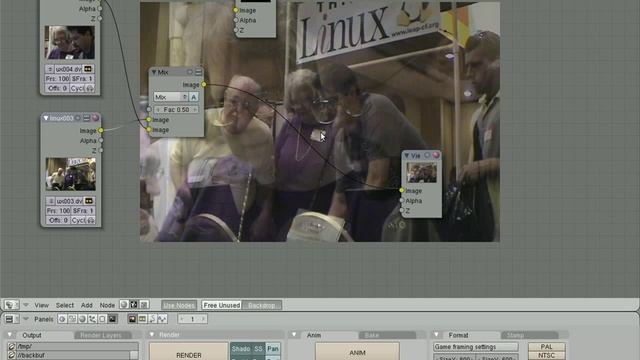Select the Anim/playback buttons sub-context icon
640x360 pixels.
click(152, 319)
